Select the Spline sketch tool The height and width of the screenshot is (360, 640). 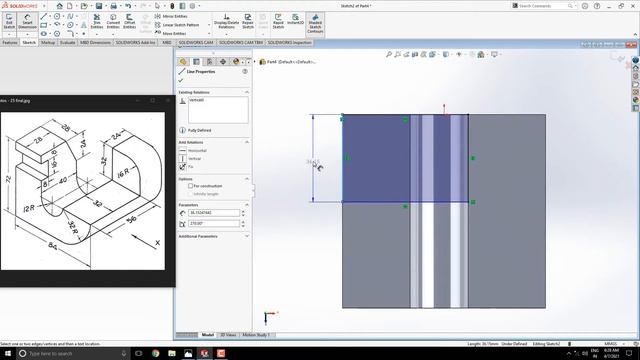tap(70, 16)
